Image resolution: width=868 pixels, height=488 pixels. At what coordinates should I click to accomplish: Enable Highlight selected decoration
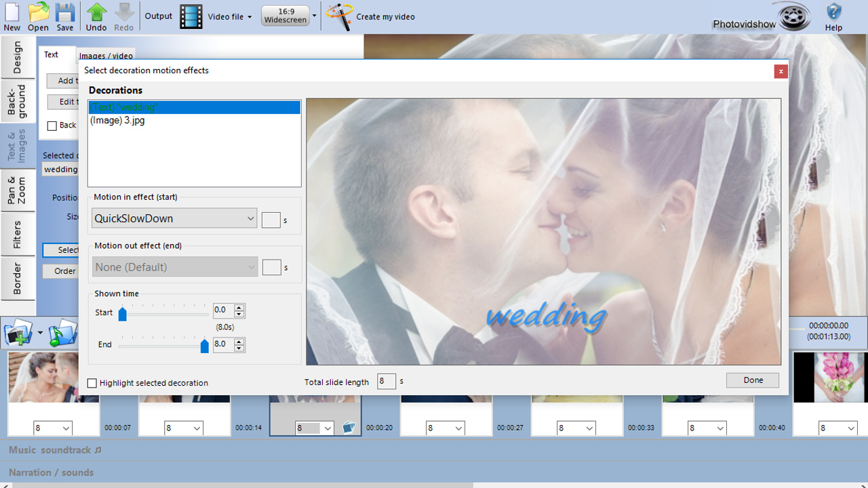(x=92, y=383)
